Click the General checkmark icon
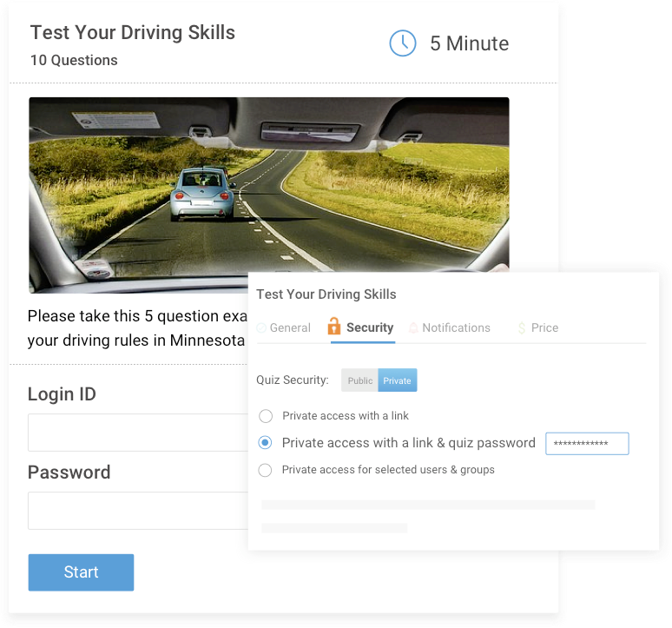Viewport: 672px width, 628px height. click(x=261, y=328)
